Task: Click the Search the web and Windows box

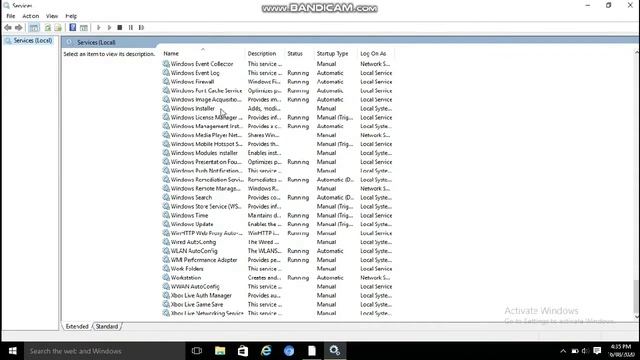Action: [104, 351]
